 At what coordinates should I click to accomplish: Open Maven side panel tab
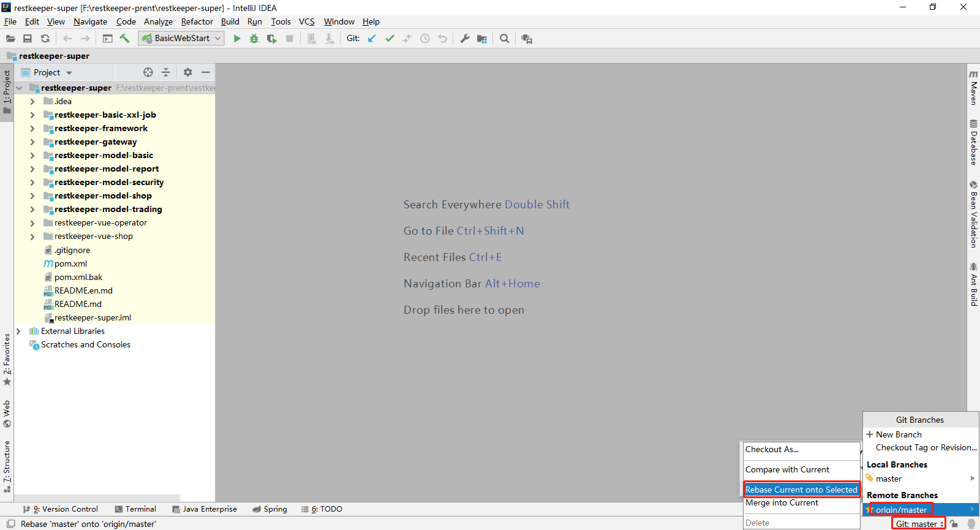973,88
